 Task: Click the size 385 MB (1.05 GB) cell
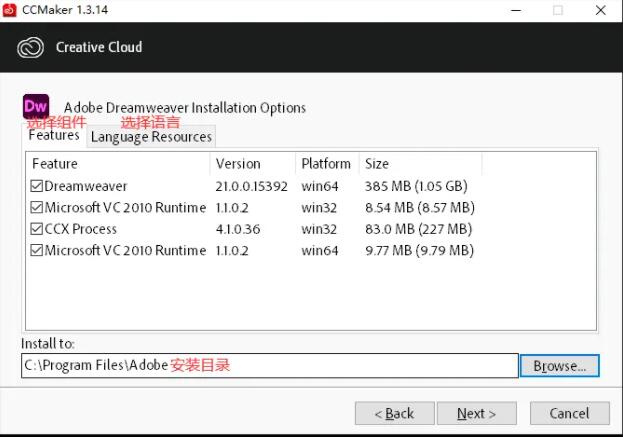pos(416,186)
